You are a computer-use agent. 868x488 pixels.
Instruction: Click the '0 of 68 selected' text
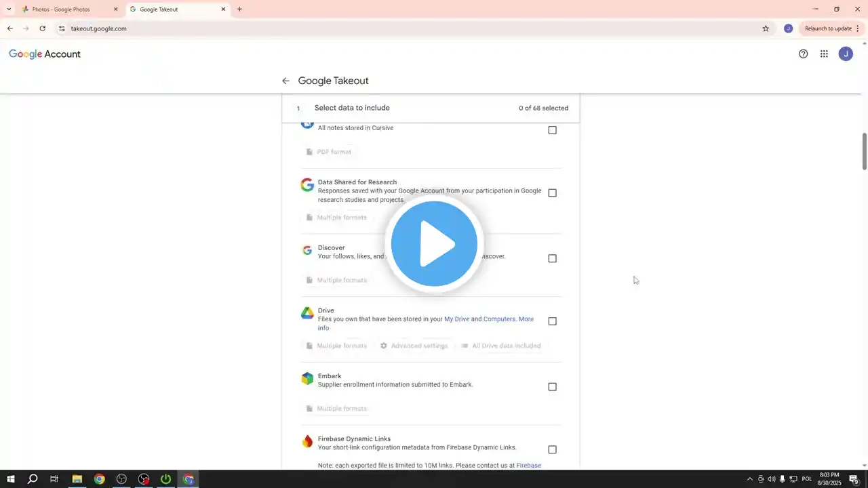pos(544,108)
